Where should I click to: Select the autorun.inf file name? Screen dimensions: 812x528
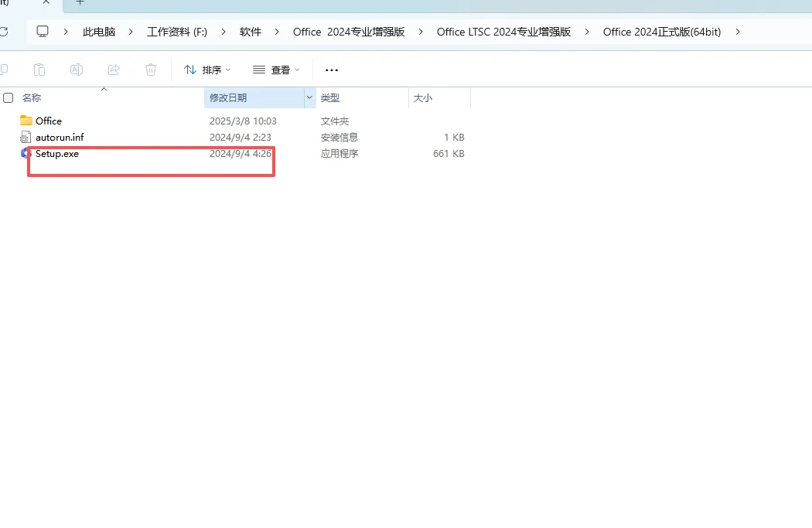pos(60,137)
